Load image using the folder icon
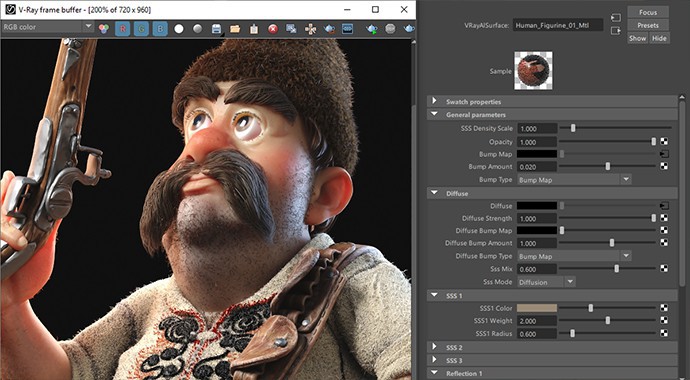 [x=235, y=29]
